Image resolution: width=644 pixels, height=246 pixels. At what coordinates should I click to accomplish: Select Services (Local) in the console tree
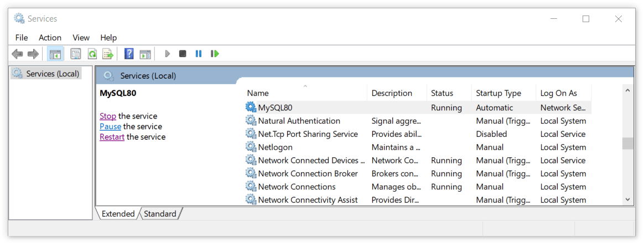(46, 74)
